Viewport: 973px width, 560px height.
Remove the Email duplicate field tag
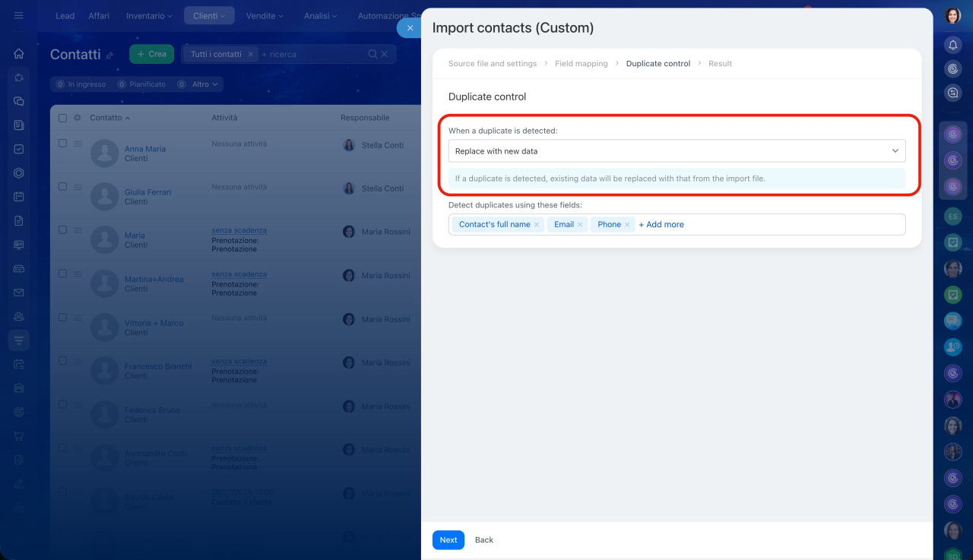580,225
